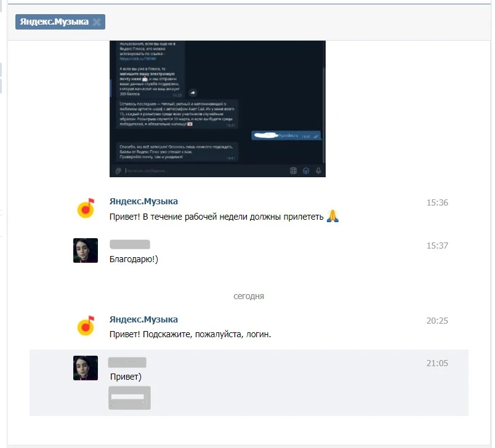
Task: Select the message text Привет)
Action: [126, 377]
